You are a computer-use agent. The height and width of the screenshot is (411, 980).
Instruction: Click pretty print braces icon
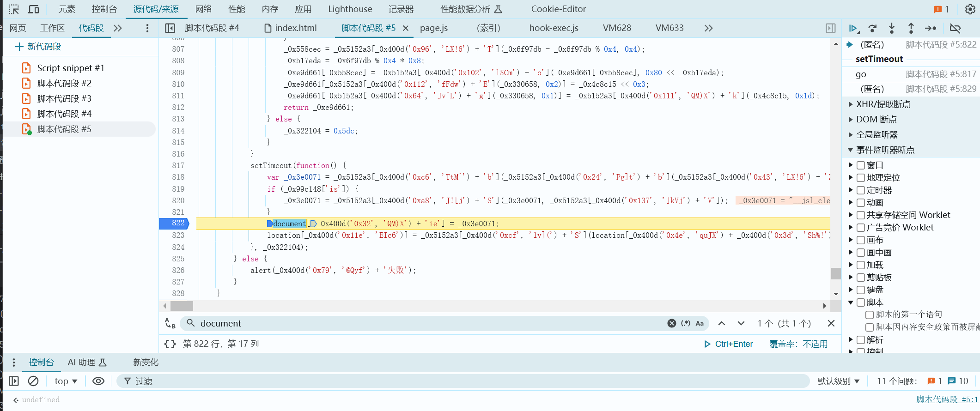coord(170,344)
